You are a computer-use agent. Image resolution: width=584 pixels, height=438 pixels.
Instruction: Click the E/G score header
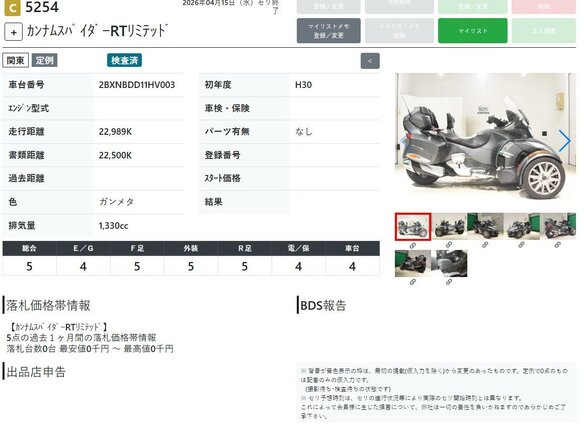(x=83, y=248)
